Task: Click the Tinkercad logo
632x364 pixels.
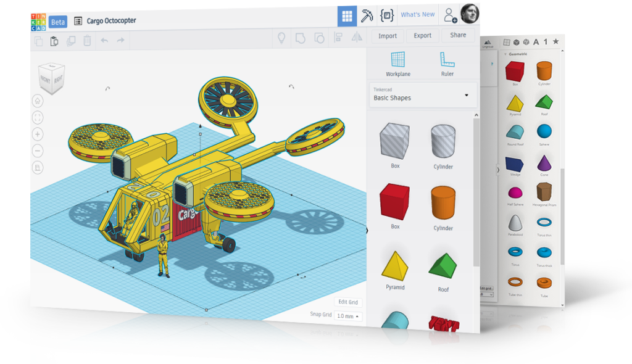Action: coord(38,22)
